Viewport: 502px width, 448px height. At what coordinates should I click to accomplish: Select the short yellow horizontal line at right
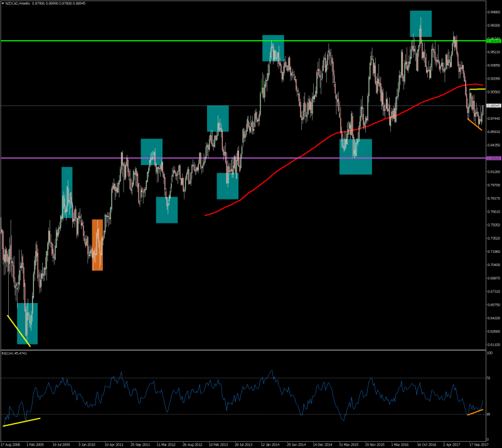[476, 89]
